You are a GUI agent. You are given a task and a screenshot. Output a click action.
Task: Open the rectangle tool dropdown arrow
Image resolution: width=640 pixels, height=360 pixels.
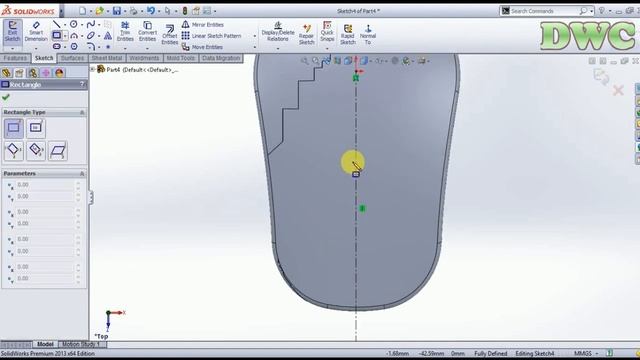pos(65,36)
